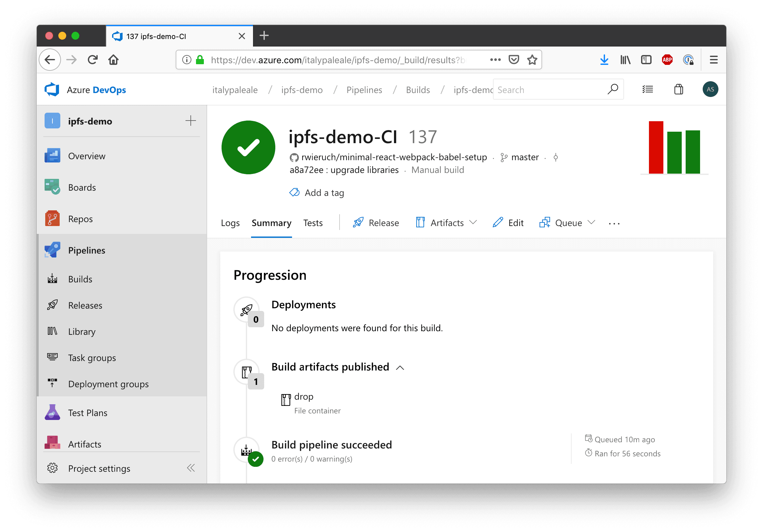This screenshot has width=763, height=532.
Task: Collapse the Build artifacts published section
Action: click(x=400, y=367)
